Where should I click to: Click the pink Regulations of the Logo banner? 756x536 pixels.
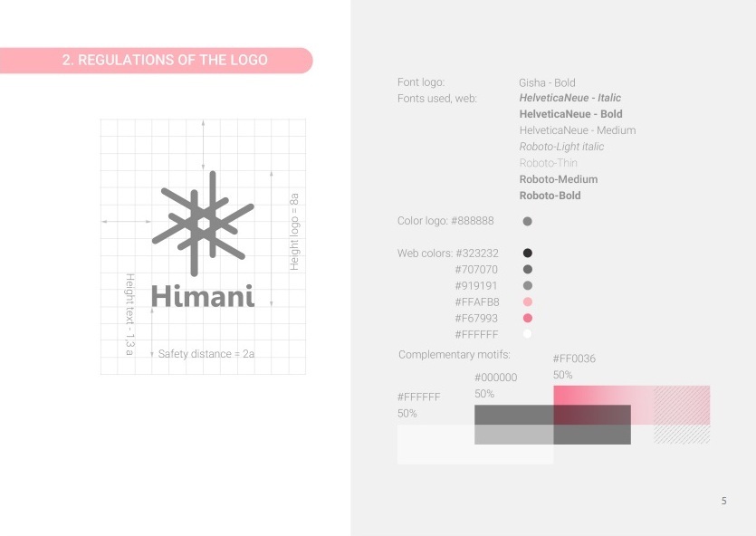click(157, 61)
